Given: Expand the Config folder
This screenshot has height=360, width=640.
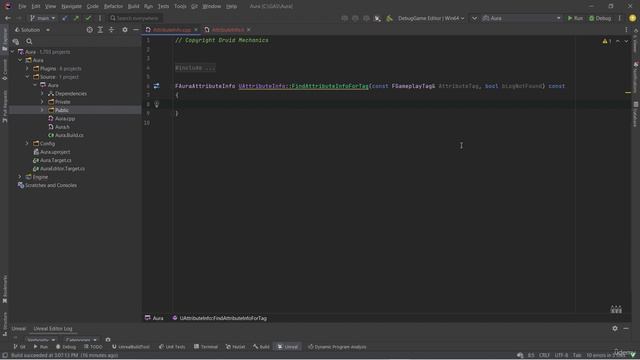Looking at the screenshot, I should coord(27,144).
